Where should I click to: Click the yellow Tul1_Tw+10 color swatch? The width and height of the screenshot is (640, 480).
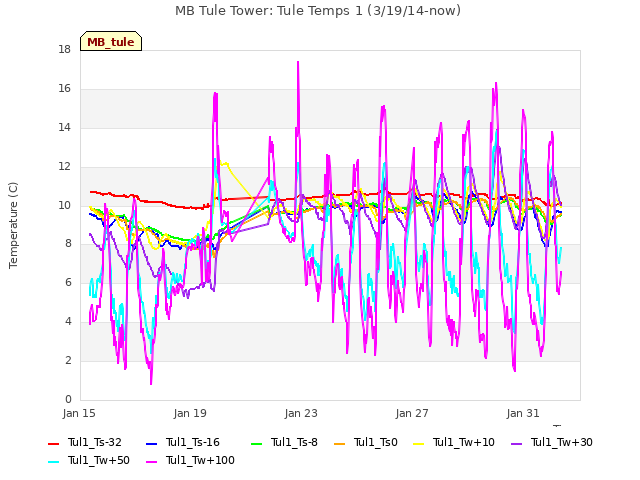click(x=419, y=444)
